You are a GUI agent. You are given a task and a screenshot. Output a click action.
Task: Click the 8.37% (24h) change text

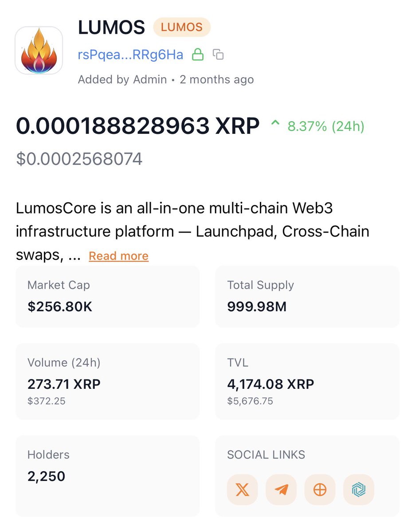(x=326, y=127)
